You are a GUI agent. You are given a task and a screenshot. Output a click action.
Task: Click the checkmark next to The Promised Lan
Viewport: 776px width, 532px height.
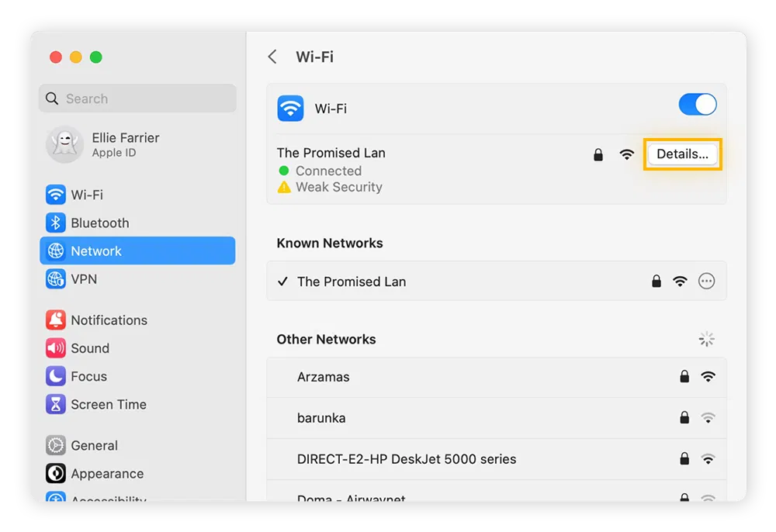coord(282,282)
